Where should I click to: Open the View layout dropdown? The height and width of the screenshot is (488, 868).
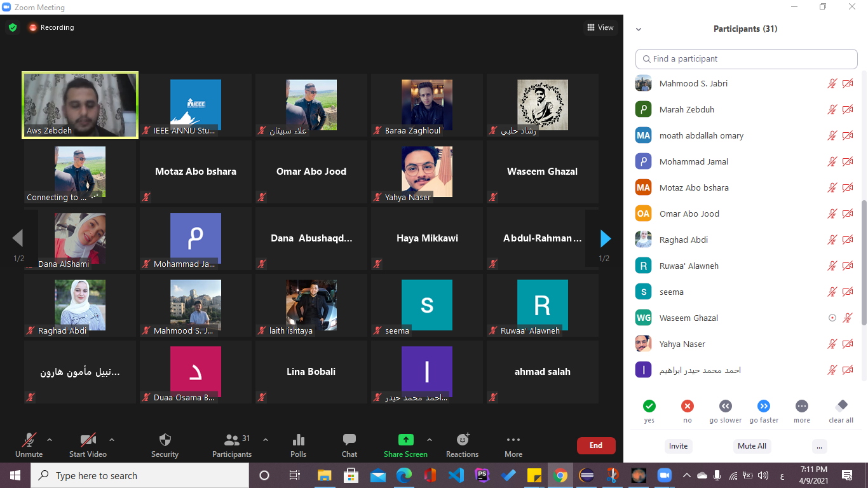click(600, 27)
